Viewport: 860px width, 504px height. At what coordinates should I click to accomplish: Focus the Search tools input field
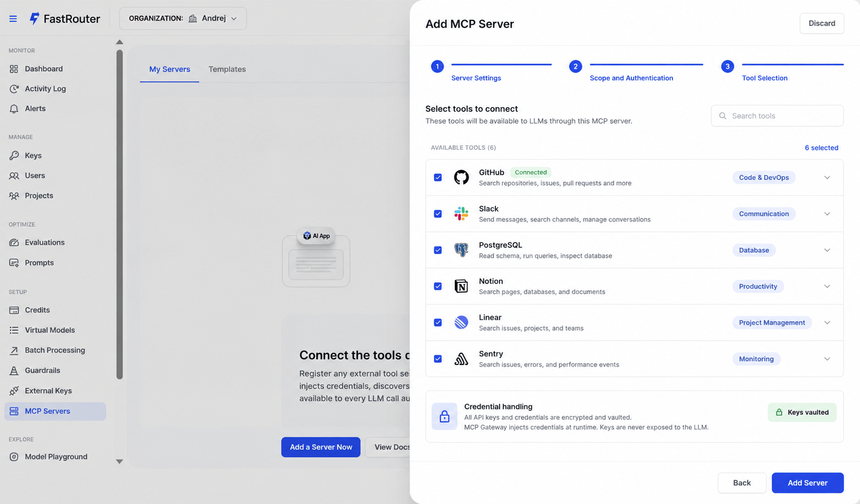point(777,116)
